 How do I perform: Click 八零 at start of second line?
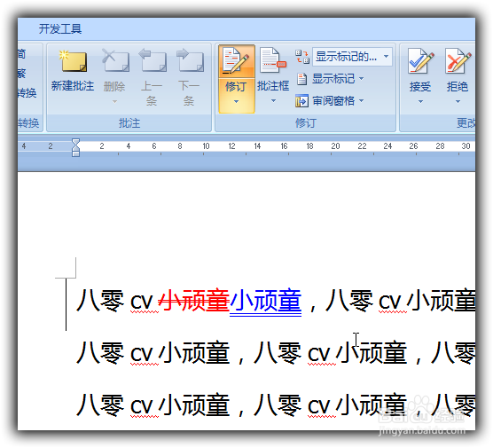coord(100,353)
